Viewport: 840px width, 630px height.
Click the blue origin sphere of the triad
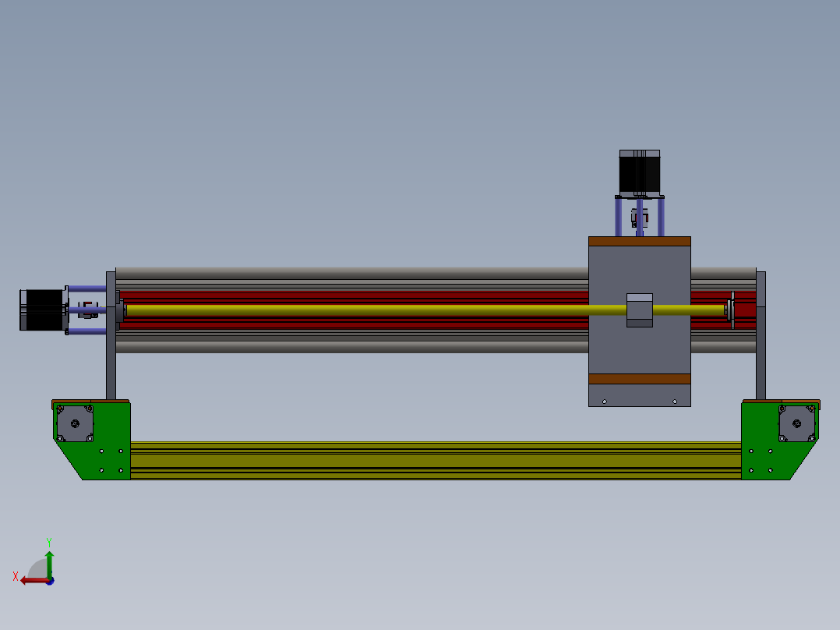pyautogui.click(x=50, y=582)
